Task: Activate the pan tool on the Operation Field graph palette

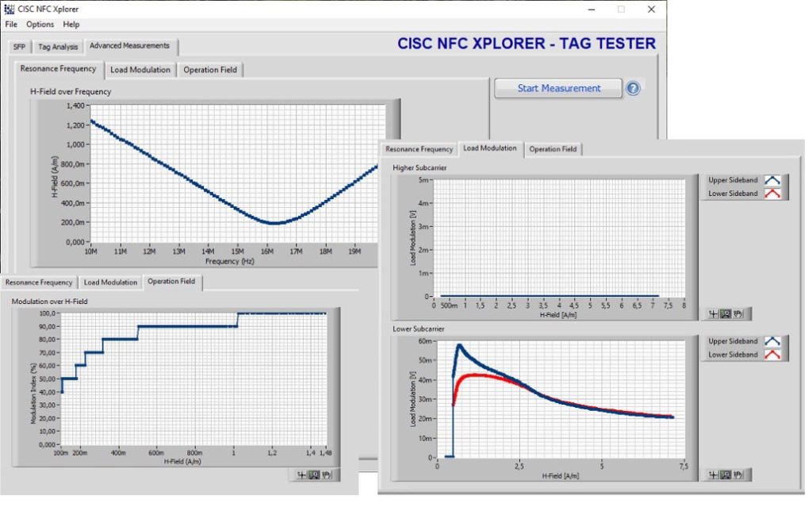Action: (325, 473)
